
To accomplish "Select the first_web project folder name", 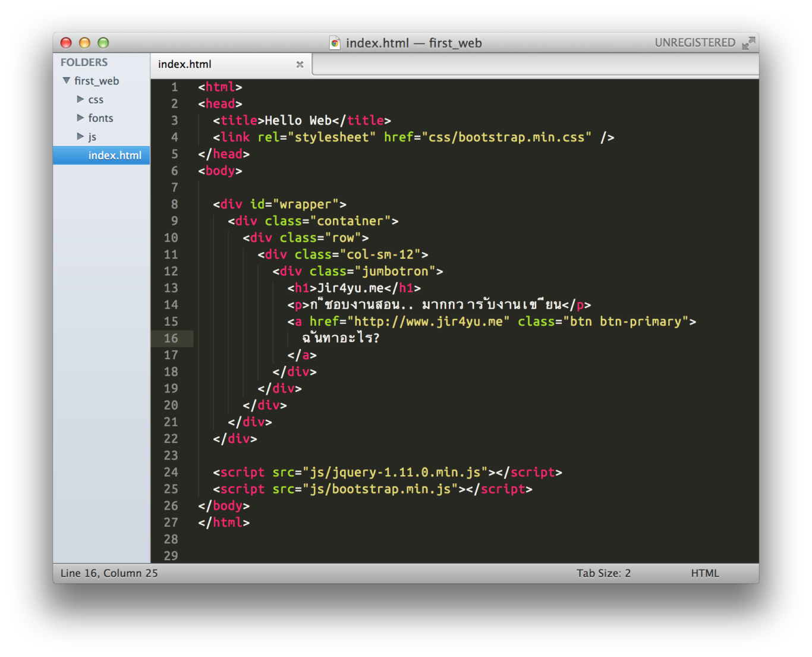I will (x=96, y=81).
